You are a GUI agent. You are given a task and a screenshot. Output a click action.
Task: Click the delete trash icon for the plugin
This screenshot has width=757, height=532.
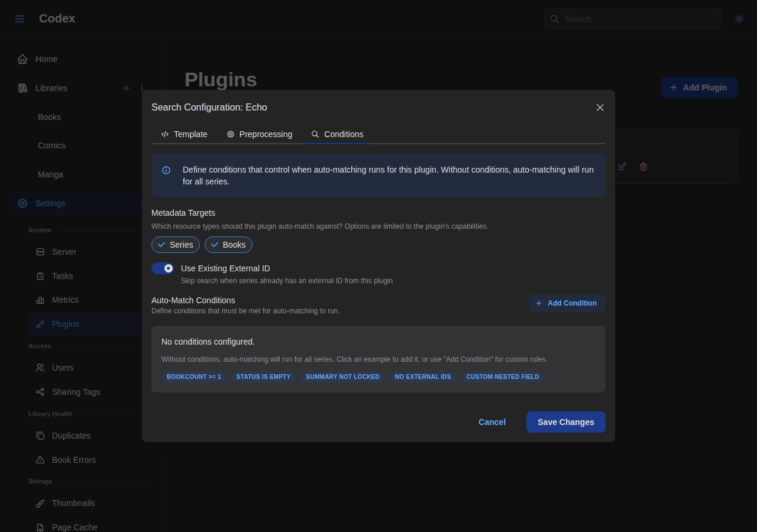(x=643, y=166)
